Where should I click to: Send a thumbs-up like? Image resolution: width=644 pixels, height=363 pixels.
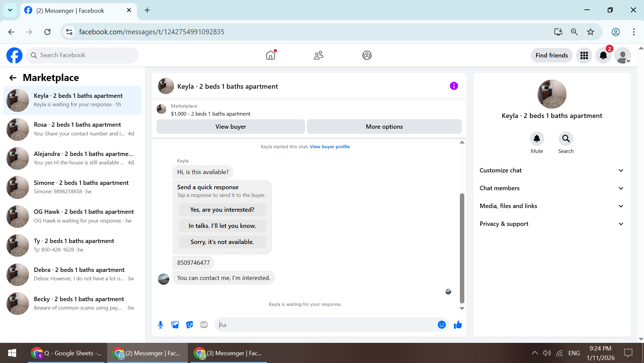point(458,325)
